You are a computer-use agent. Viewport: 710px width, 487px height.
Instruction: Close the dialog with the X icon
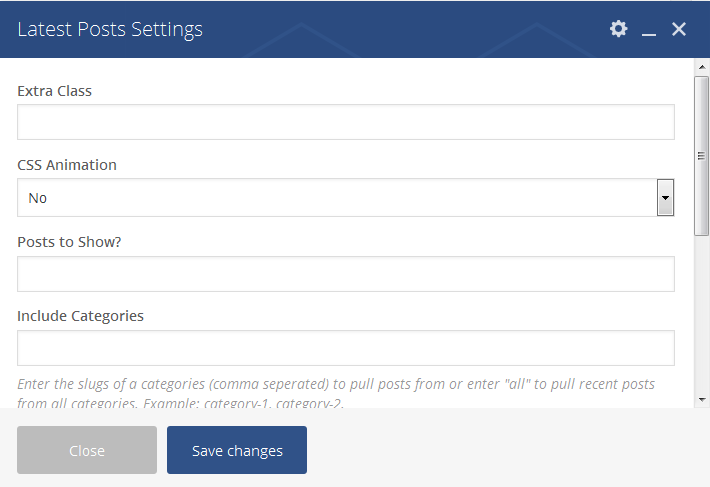coord(679,29)
